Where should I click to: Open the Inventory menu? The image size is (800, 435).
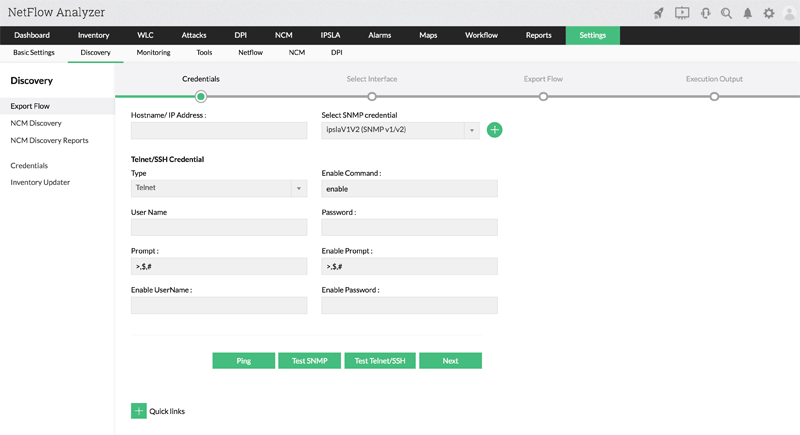[93, 35]
